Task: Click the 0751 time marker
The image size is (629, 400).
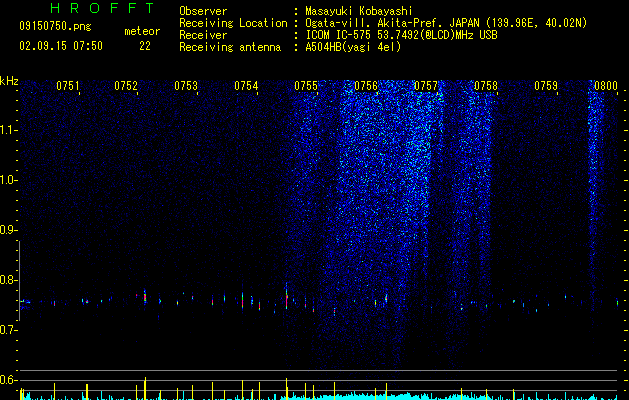Action: pyautogui.click(x=67, y=86)
